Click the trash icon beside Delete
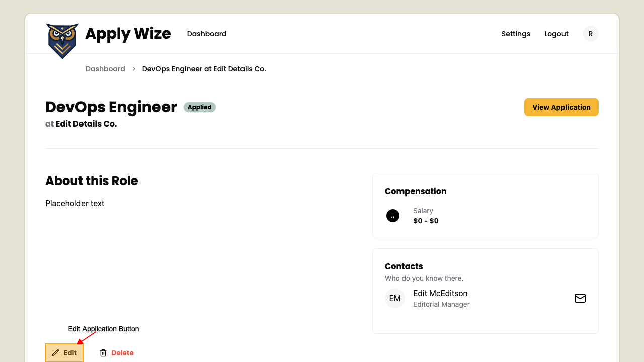Image resolution: width=644 pixels, height=362 pixels. click(103, 353)
